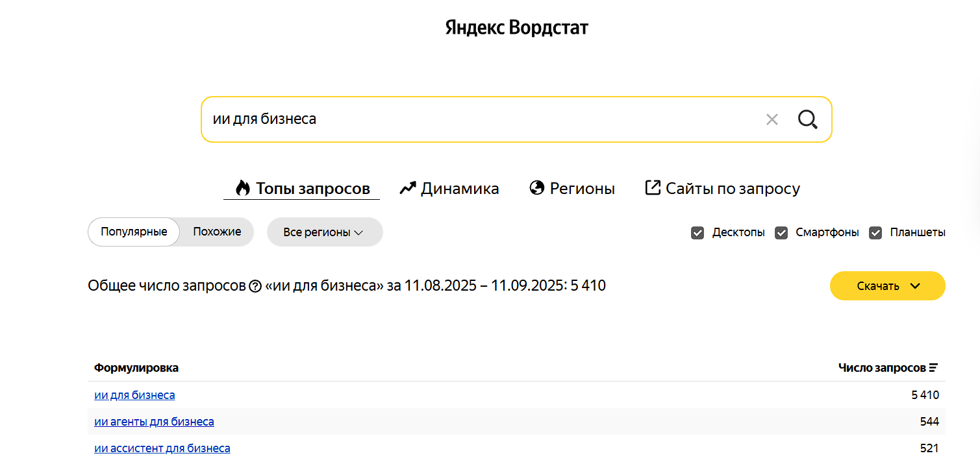Viewport: 980px width, 460px height.
Task: Switch to the Динамика tab
Action: 449,189
